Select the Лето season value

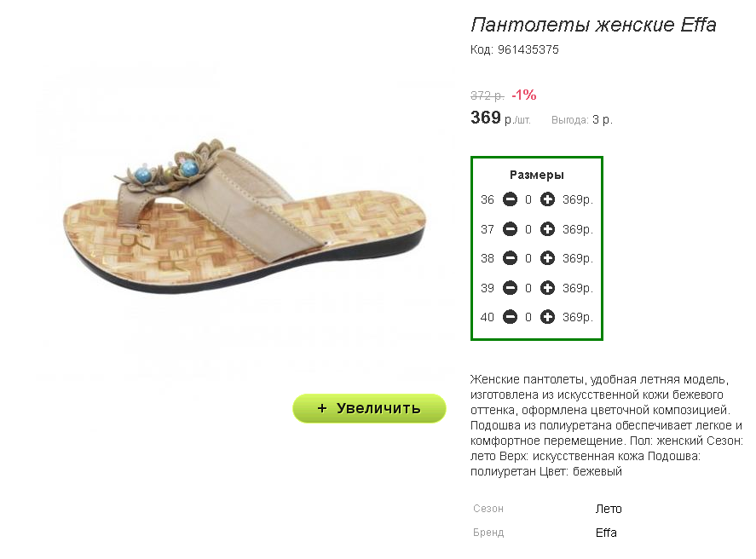click(x=609, y=509)
